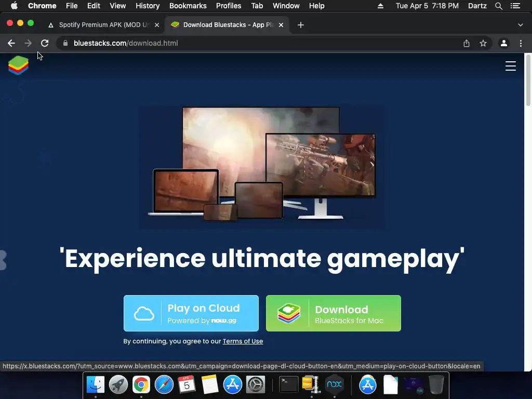The width and height of the screenshot is (532, 399).
Task: Open the Chrome application menu
Action: coord(42,6)
